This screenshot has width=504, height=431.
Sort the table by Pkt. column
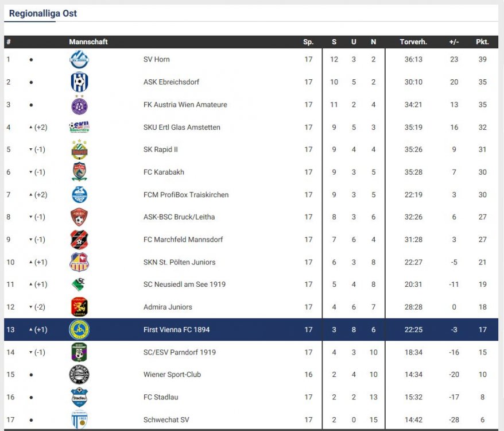(482, 42)
